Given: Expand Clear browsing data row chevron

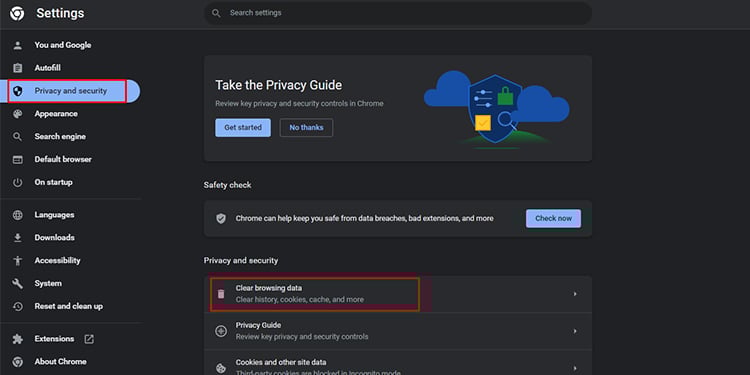Looking at the screenshot, I should coord(575,294).
